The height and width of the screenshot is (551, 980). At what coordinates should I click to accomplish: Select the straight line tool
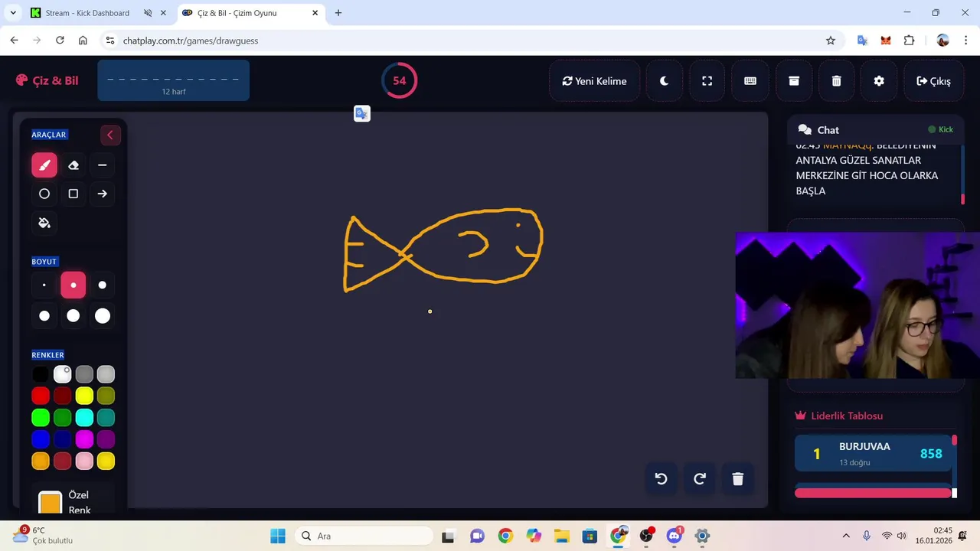(x=103, y=165)
